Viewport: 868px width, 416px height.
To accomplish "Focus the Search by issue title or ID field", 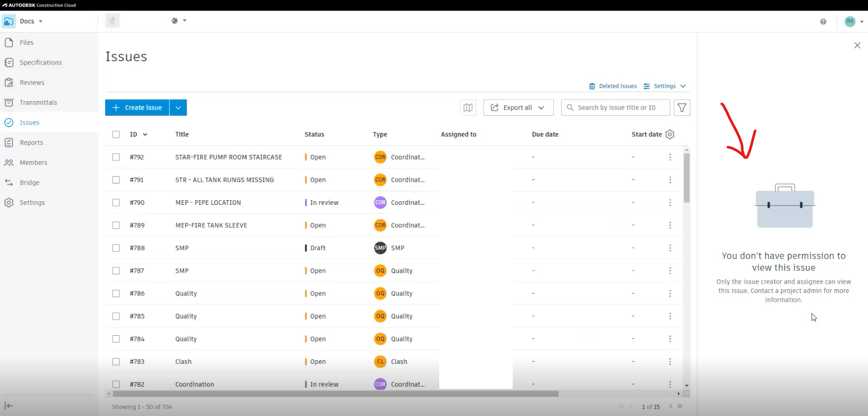I will pyautogui.click(x=616, y=107).
